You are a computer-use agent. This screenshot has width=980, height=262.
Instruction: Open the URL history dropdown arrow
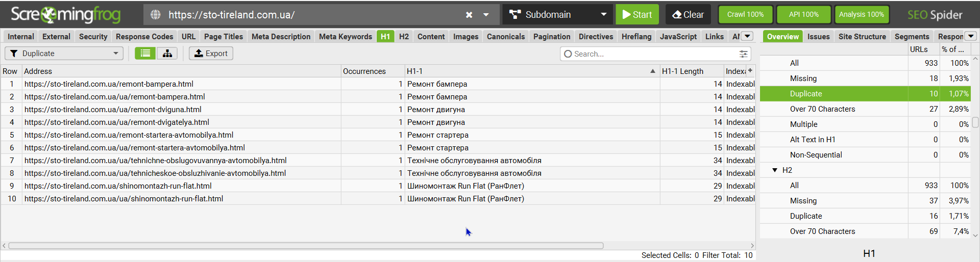click(x=486, y=15)
